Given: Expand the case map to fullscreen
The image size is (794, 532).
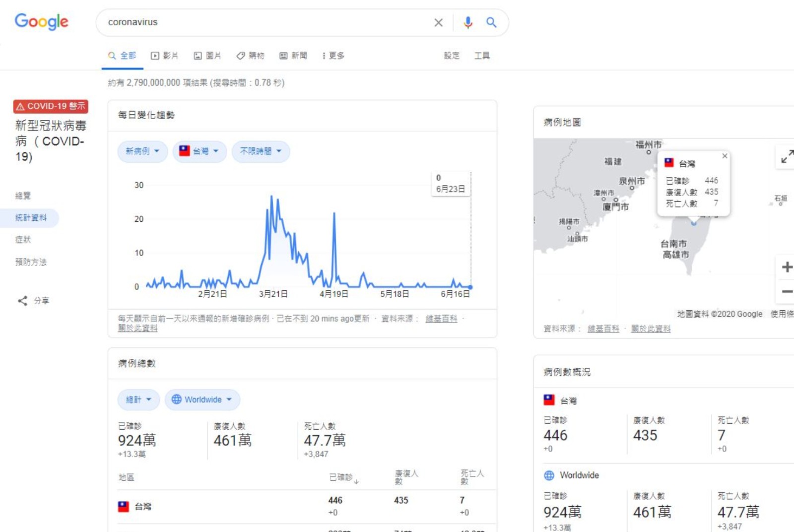Looking at the screenshot, I should coord(787,157).
